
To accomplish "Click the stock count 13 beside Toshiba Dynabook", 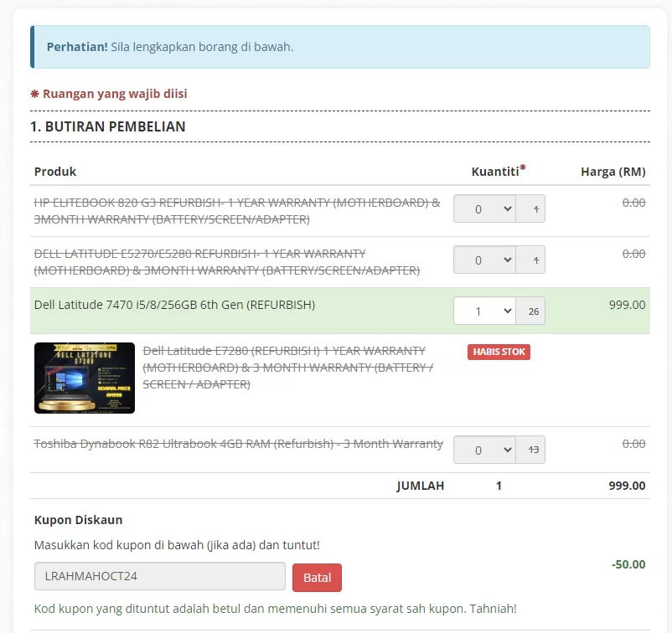I will pos(533,450).
